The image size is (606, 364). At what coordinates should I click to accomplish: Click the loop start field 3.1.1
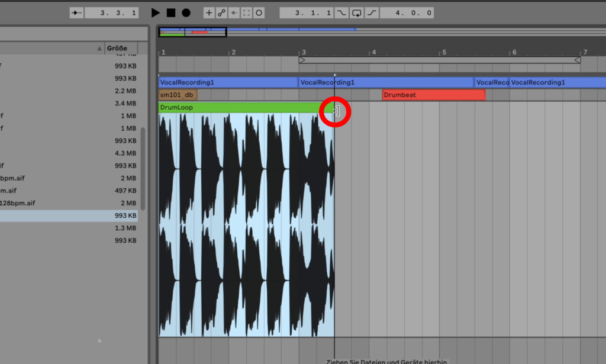(307, 13)
